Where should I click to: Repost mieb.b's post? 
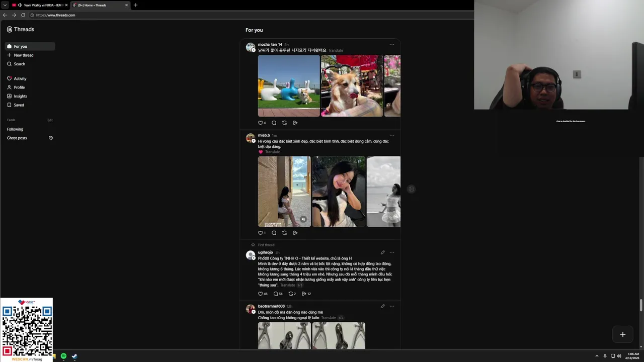click(284, 233)
